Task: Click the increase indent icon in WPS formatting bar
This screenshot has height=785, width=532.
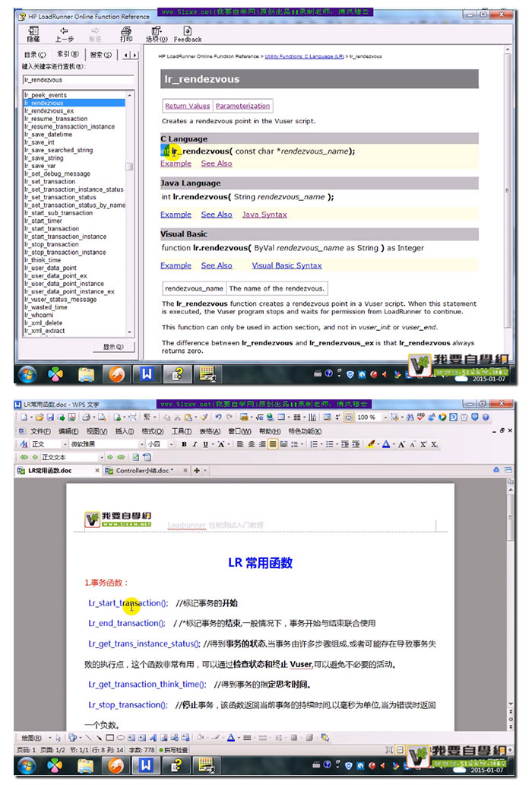Action: coord(356,444)
